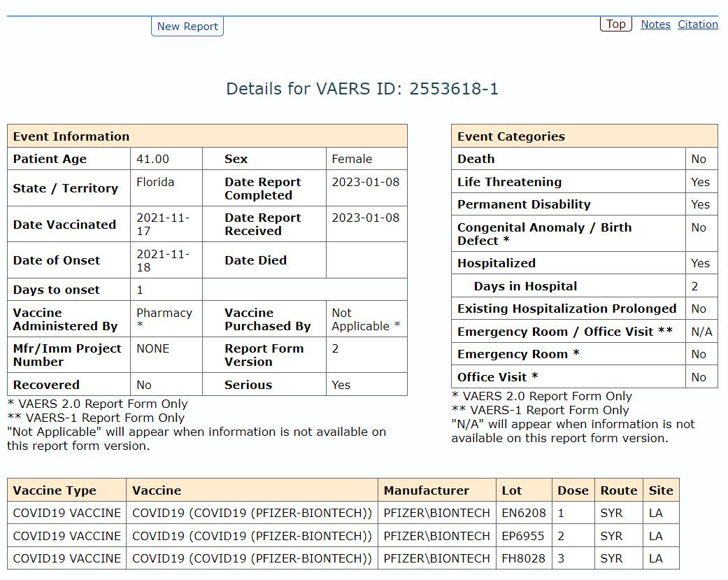The height and width of the screenshot is (580, 728).
Task: Click PFIZER\BIONTECH manufacturer in EP6955 row
Action: coord(436,536)
